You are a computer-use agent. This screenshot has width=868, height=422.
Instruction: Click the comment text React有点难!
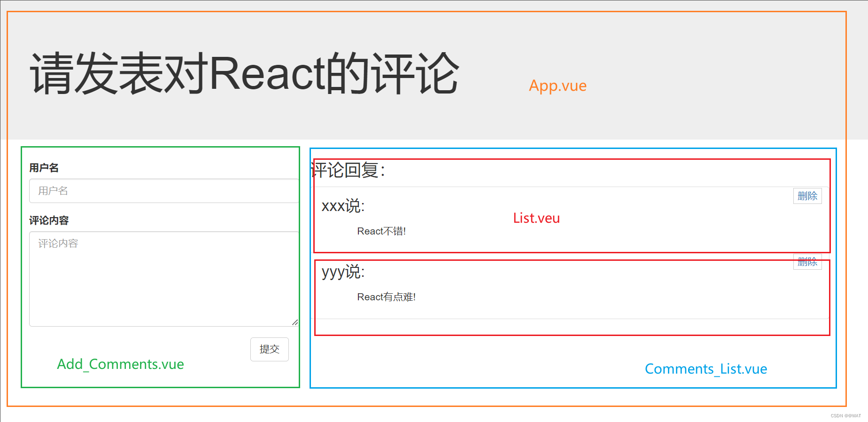[387, 297]
